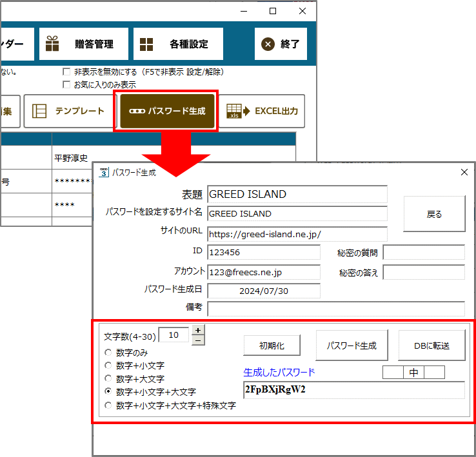Click the gift box icon
The width and height of the screenshot is (476, 457).
[52, 44]
